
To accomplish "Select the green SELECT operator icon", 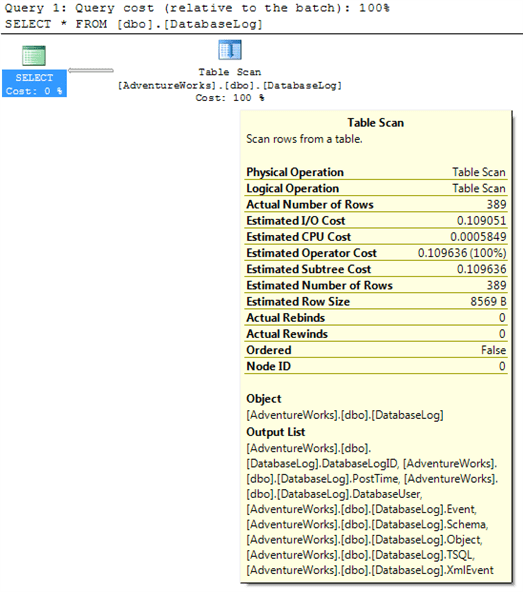I will (34, 55).
